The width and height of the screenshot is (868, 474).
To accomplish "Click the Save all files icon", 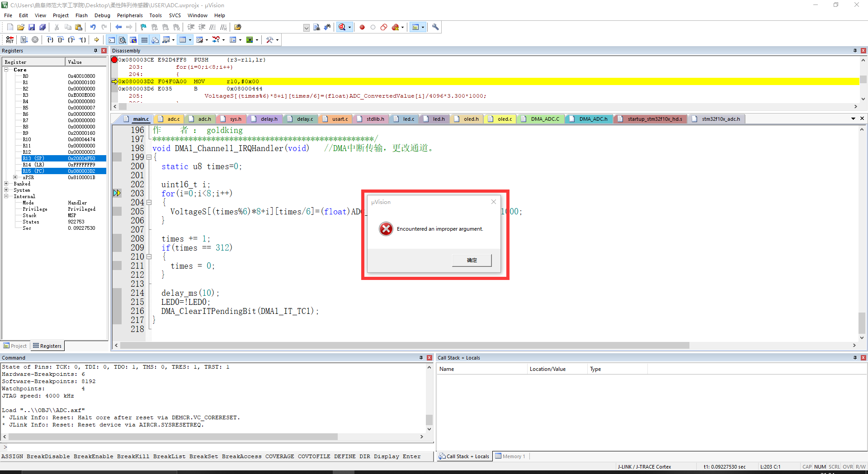I will pos(42,27).
